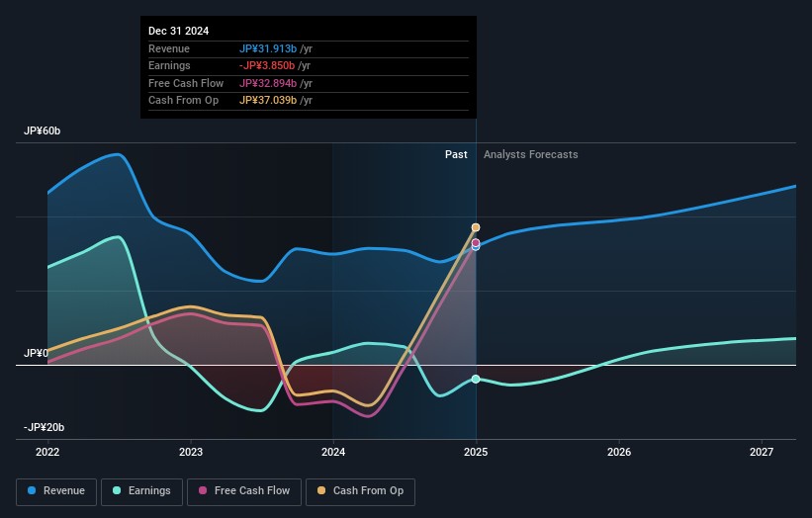The image size is (812, 518).
Task: Click the blue Revenue legend dot
Action: click(x=32, y=490)
